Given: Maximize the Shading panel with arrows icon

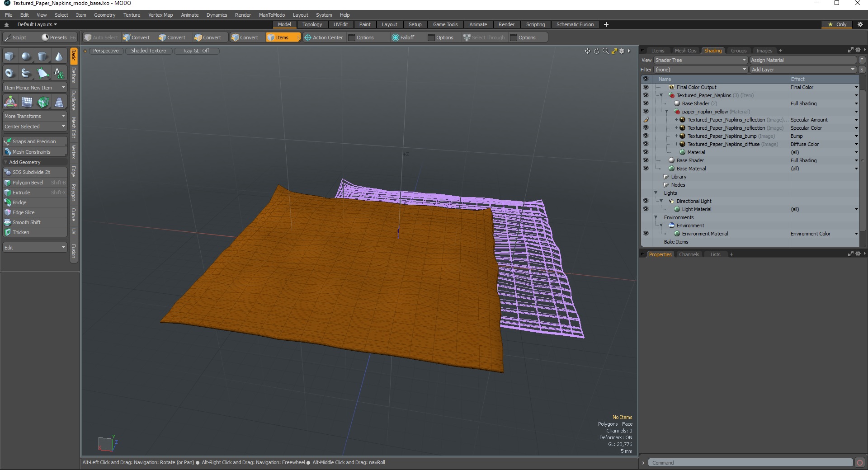Looking at the screenshot, I should (x=850, y=50).
